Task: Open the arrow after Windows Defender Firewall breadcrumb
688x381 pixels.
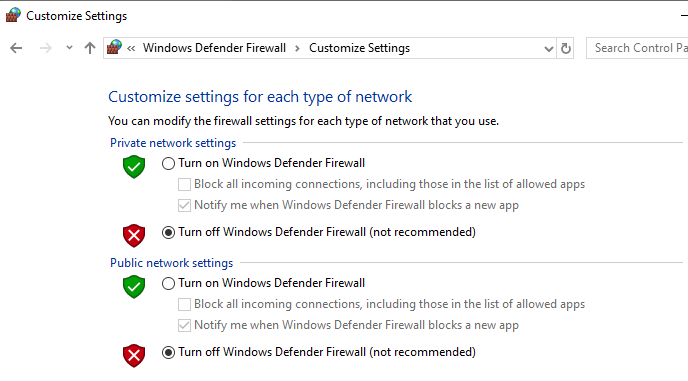Action: click(297, 48)
